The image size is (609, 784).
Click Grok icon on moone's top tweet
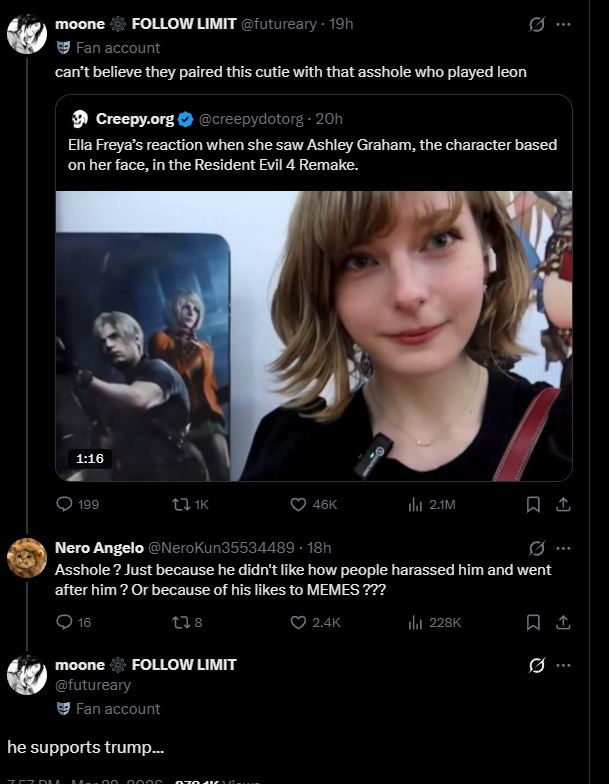point(536,24)
